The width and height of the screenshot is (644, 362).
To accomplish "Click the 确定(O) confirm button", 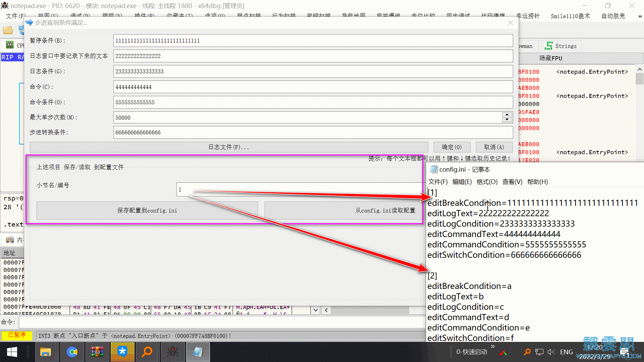I will (452, 147).
